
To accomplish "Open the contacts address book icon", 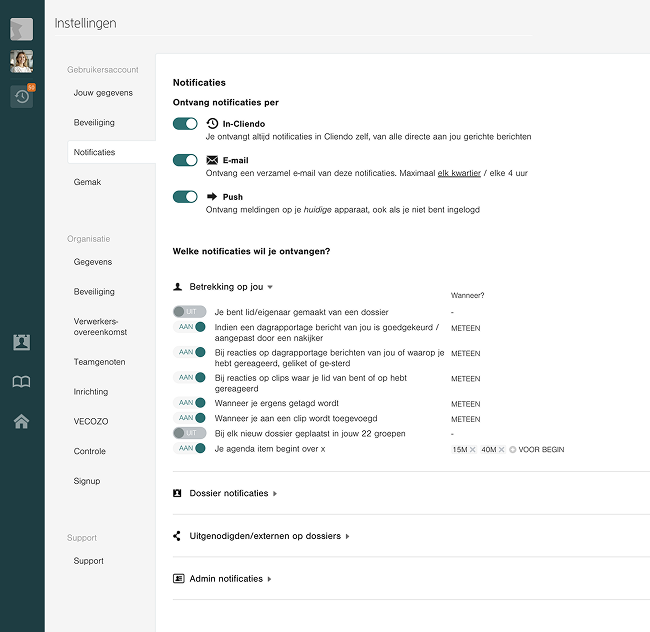I will pyautogui.click(x=21, y=342).
